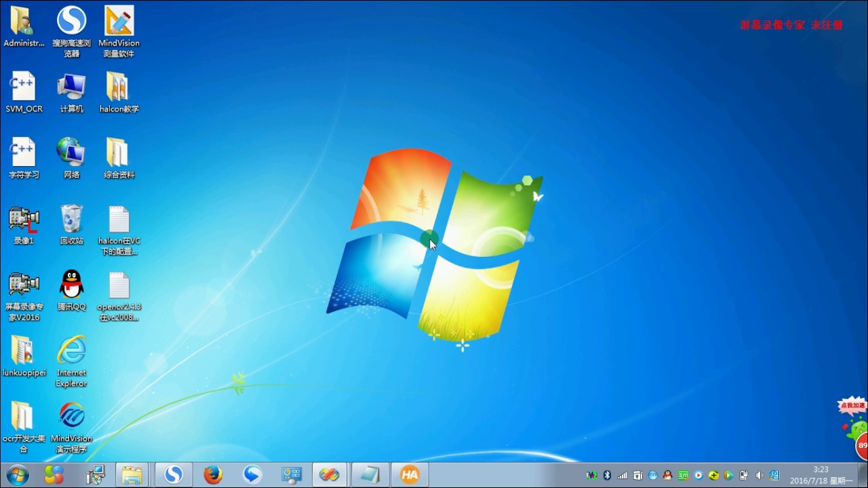Open the network signal bars tray icon

pyautogui.click(x=623, y=475)
